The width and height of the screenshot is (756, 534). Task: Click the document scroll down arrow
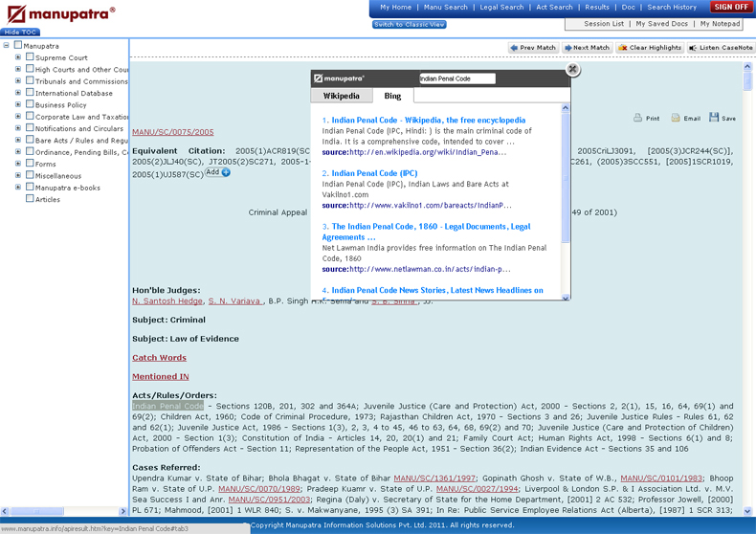pos(747,511)
